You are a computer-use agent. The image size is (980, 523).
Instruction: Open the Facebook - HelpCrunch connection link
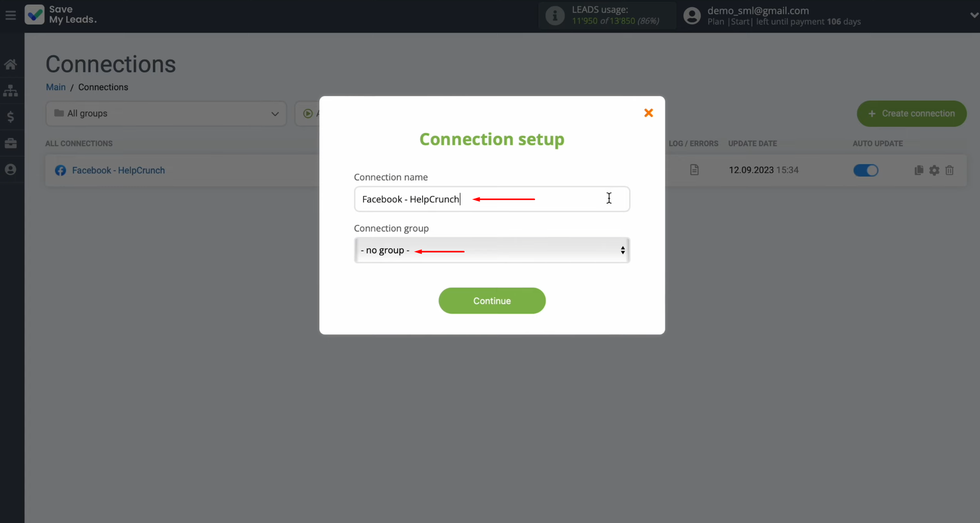(118, 170)
